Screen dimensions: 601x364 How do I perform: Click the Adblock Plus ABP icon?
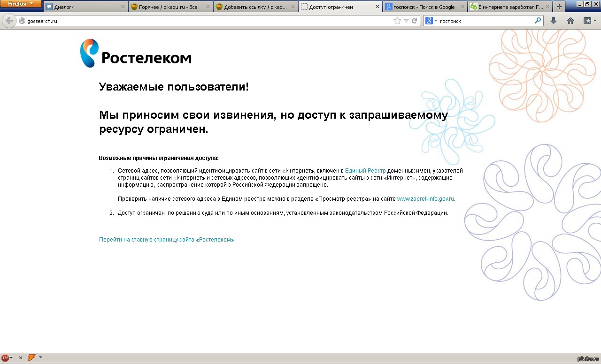click(5, 358)
